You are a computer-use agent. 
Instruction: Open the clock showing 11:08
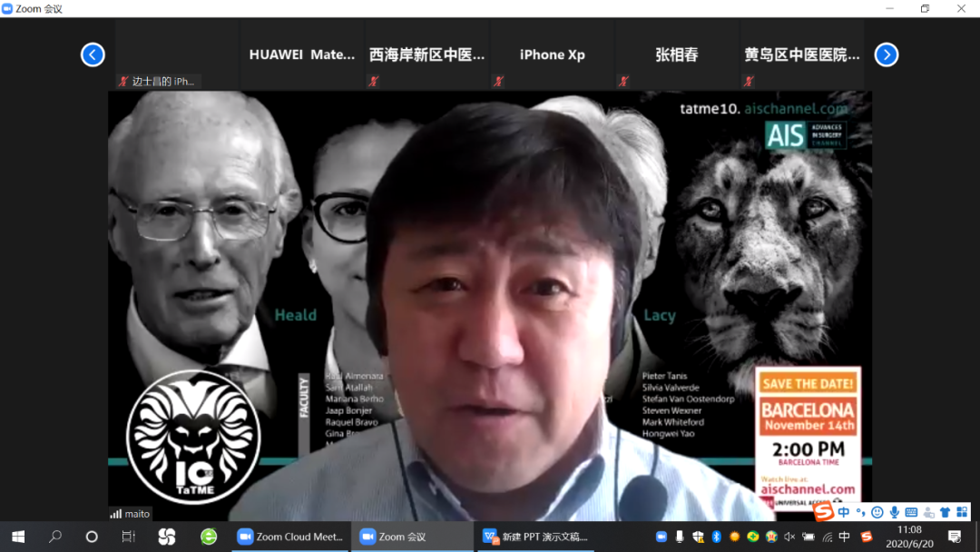(x=909, y=537)
